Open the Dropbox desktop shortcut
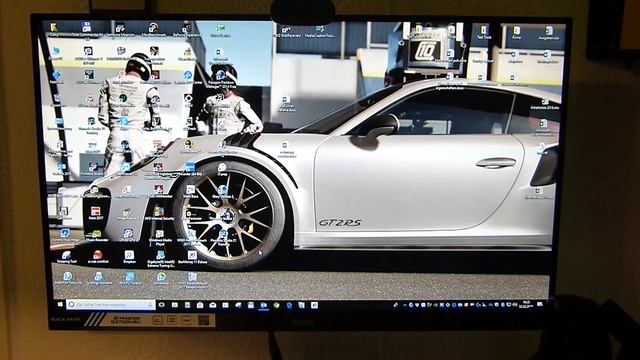The height and width of the screenshot is (360, 640). tap(129, 257)
